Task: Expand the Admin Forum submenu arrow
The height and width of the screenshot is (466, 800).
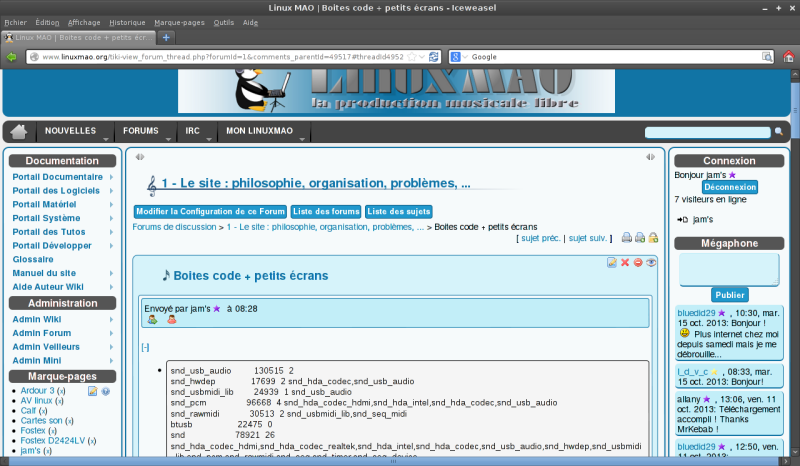Action: 111,333
